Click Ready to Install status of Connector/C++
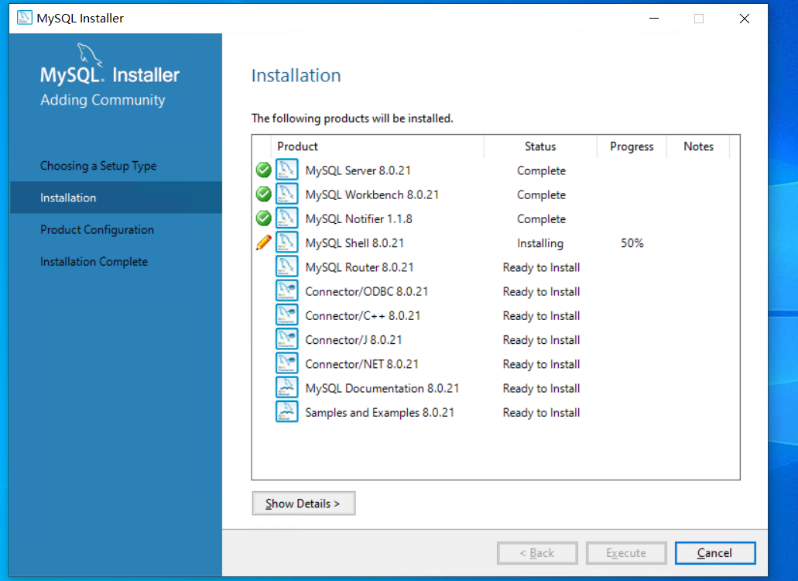 pos(541,316)
